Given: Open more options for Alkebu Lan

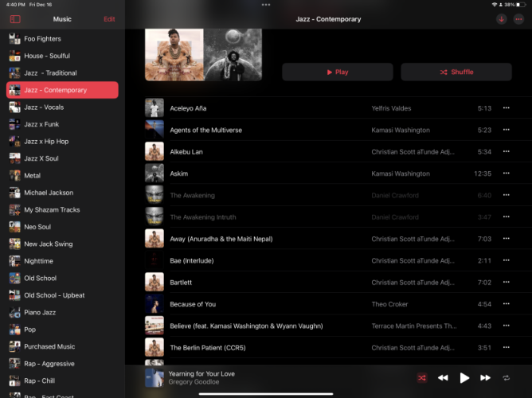Looking at the screenshot, I should pos(506,151).
